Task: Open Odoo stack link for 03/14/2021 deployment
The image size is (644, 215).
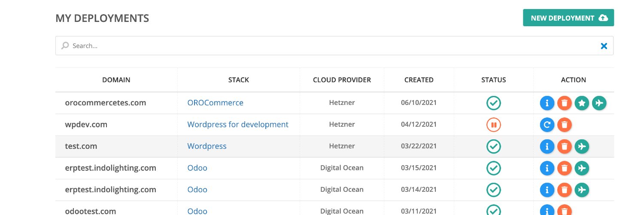Action: point(197,190)
